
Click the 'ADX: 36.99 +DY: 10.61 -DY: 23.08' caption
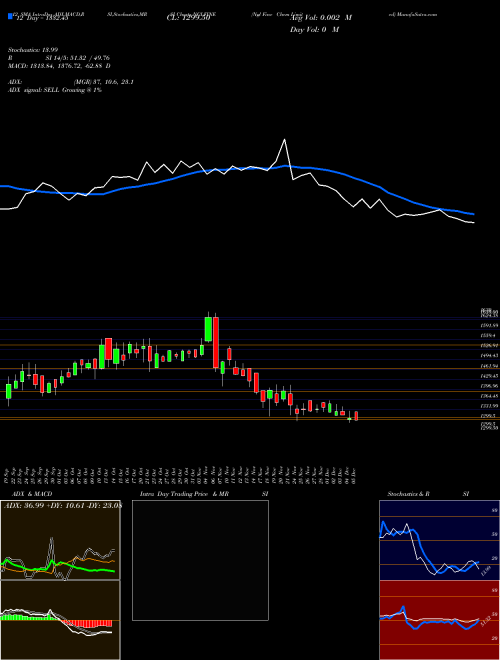(63, 506)
